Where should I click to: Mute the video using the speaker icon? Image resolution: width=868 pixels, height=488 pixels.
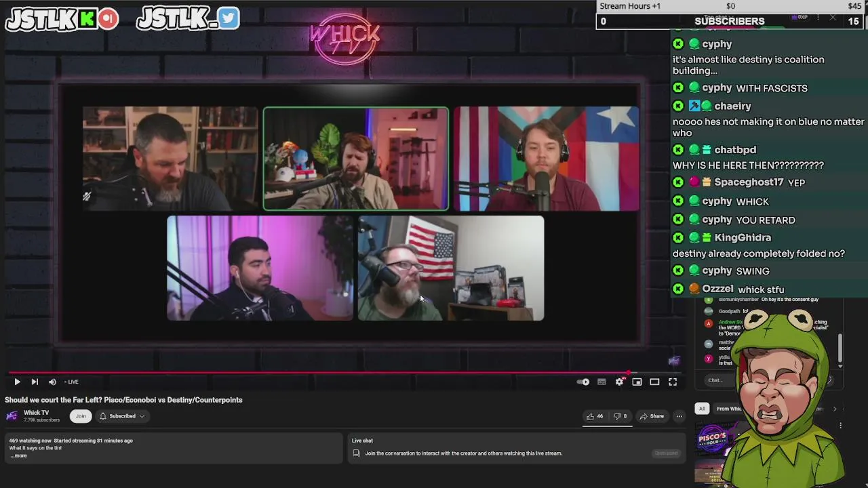pos(52,382)
